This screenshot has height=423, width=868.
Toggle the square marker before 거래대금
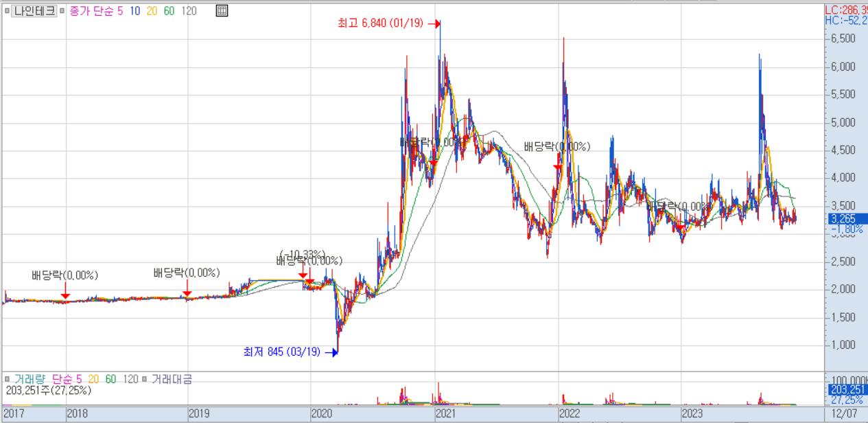145,379
